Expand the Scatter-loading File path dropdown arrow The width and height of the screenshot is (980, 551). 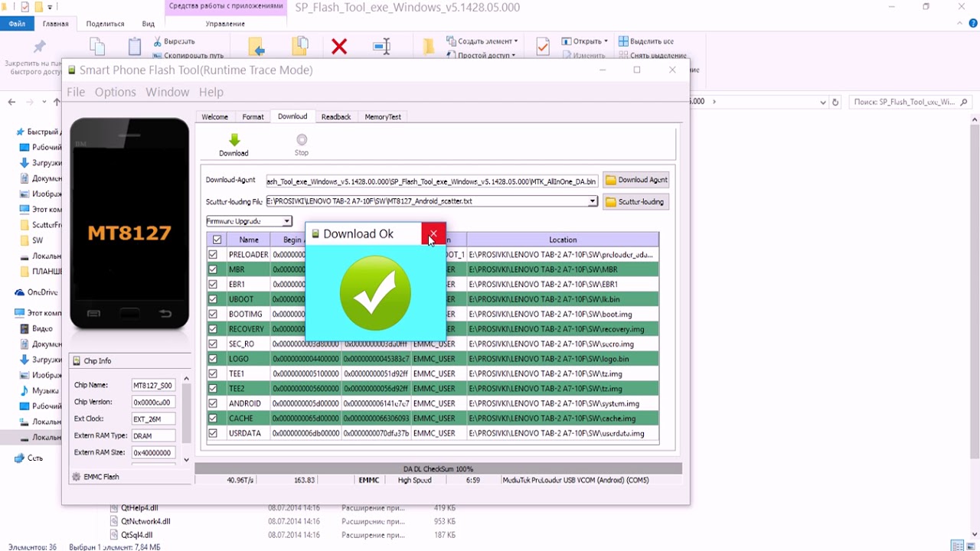click(x=593, y=201)
